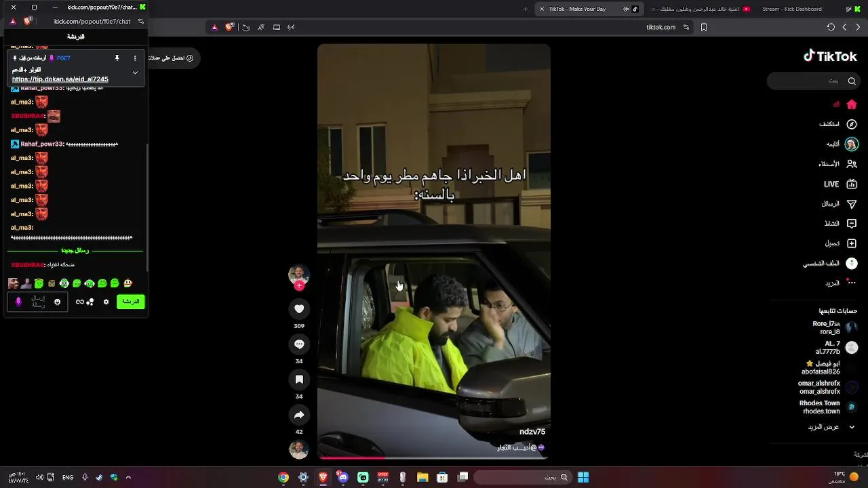Open the creator's profile avatar above follow badge
Screen dimensions: 868x488
coord(299,274)
